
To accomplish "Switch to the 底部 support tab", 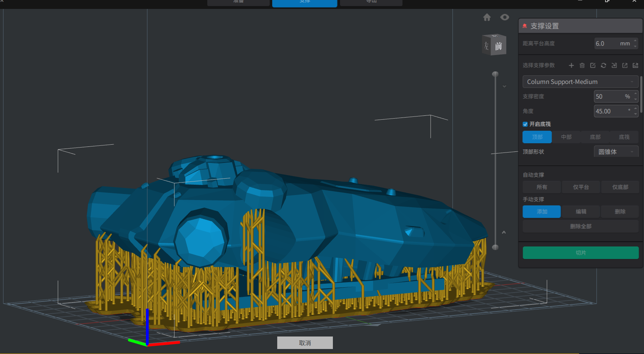I will click(x=595, y=137).
